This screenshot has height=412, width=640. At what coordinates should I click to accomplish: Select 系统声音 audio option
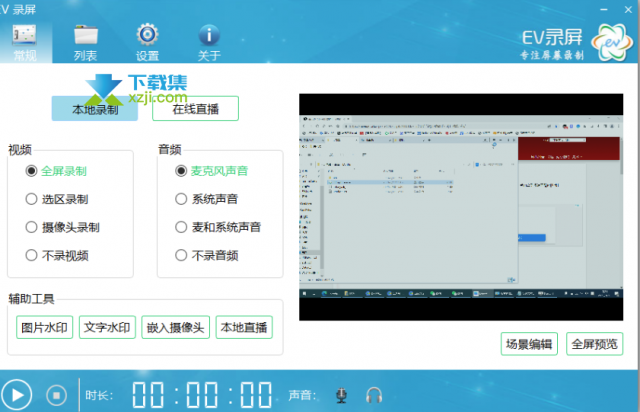(x=207, y=199)
